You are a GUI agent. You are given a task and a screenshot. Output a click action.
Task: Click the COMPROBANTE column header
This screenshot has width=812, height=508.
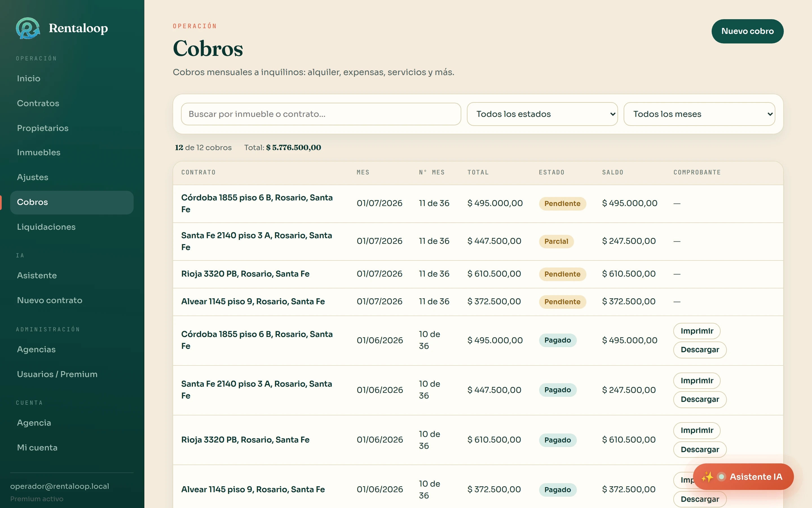click(697, 172)
